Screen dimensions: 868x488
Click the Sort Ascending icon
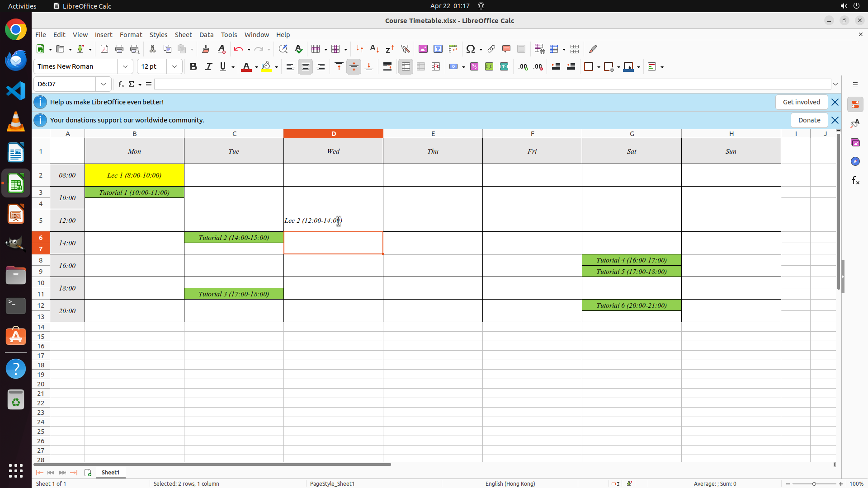[374, 49]
